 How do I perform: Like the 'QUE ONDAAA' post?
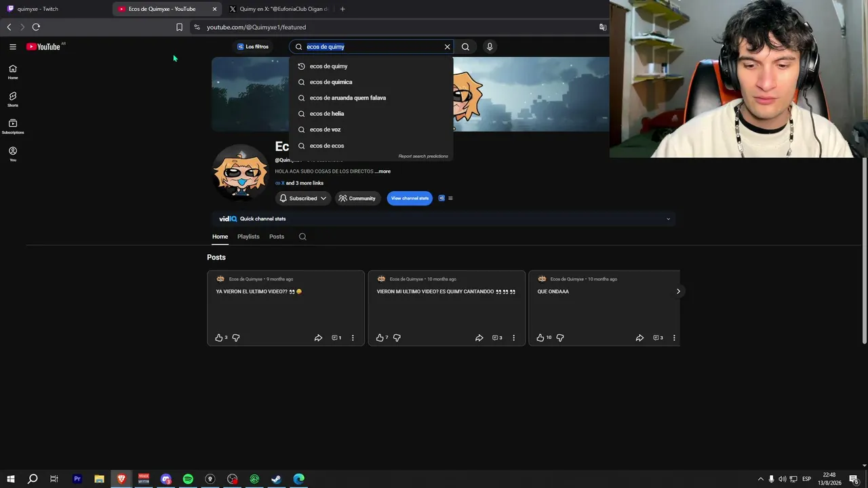click(540, 338)
